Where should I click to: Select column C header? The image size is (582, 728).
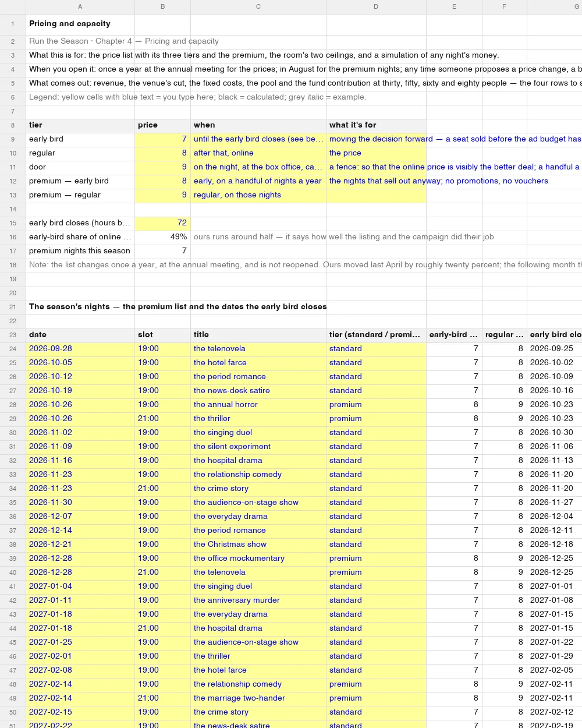(258, 6)
